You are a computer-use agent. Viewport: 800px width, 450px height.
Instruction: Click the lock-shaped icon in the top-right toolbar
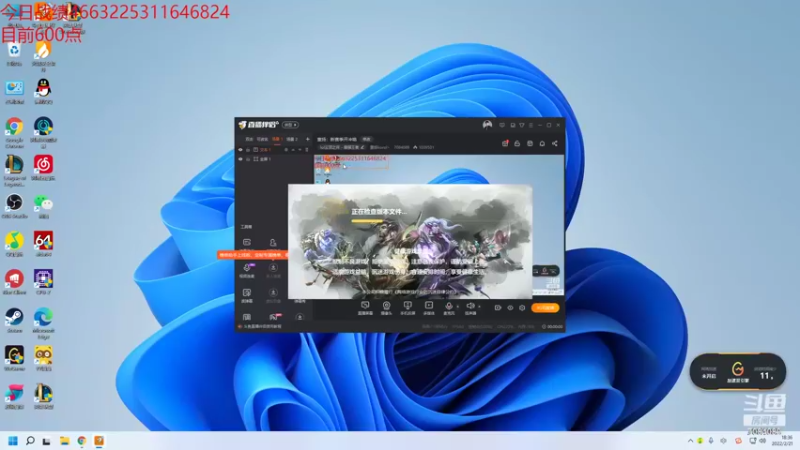517,143
